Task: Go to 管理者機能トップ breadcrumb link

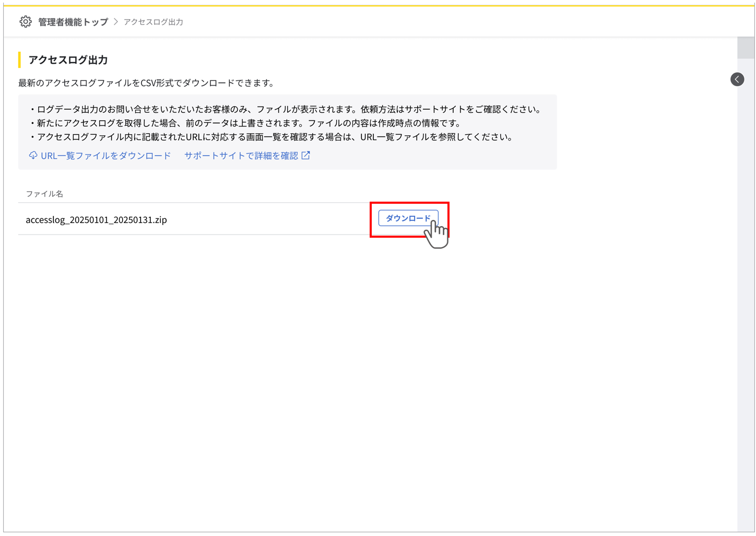Action: [x=73, y=22]
